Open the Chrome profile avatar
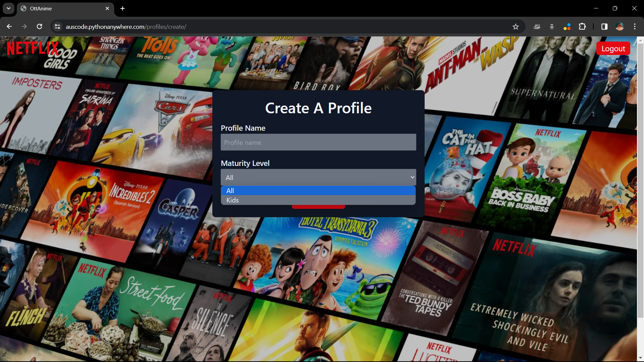The width and height of the screenshot is (644, 362). pos(620,26)
